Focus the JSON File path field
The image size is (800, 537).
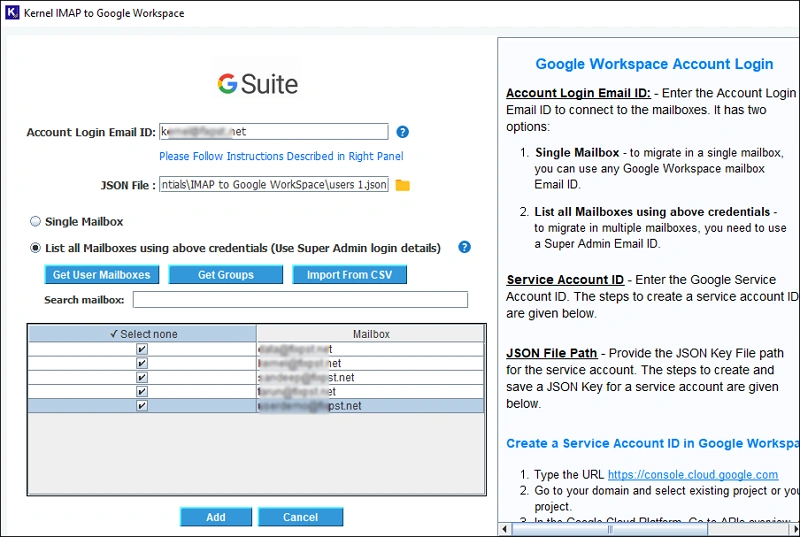[x=273, y=185]
